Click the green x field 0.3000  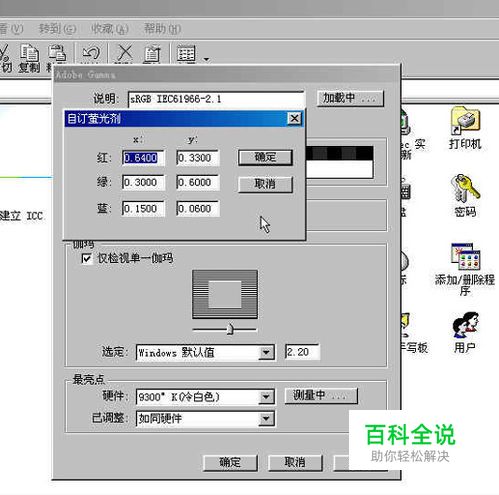click(143, 182)
